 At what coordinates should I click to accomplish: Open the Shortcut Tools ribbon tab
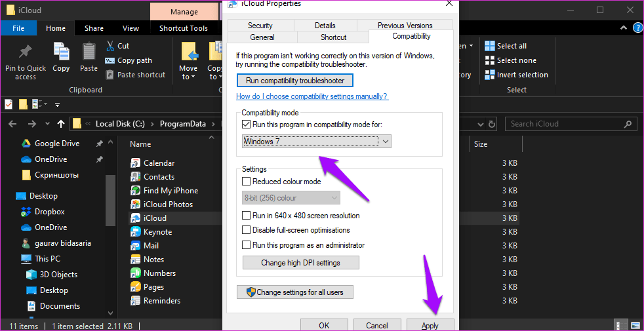point(184,28)
